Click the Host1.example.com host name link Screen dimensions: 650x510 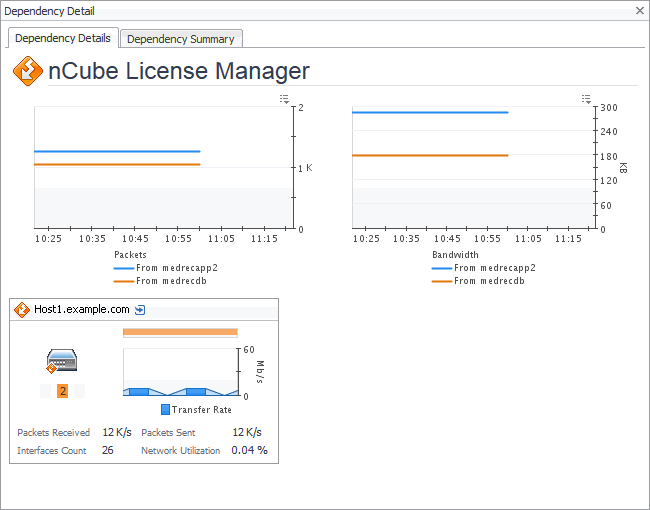click(x=82, y=310)
